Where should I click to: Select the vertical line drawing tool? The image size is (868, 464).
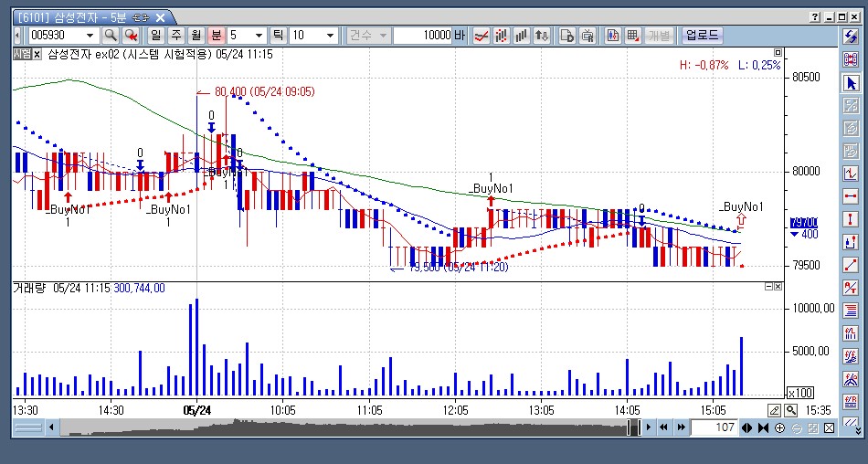[x=852, y=218]
